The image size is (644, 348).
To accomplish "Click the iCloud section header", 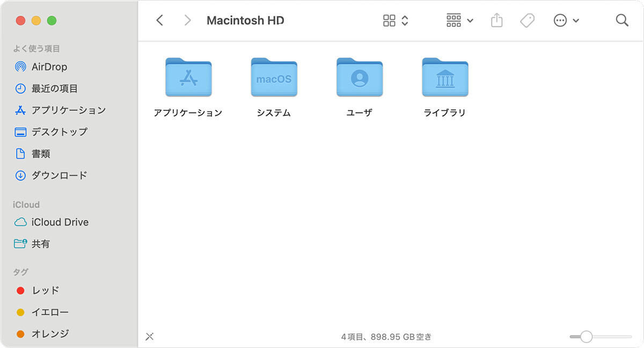I will (26, 205).
